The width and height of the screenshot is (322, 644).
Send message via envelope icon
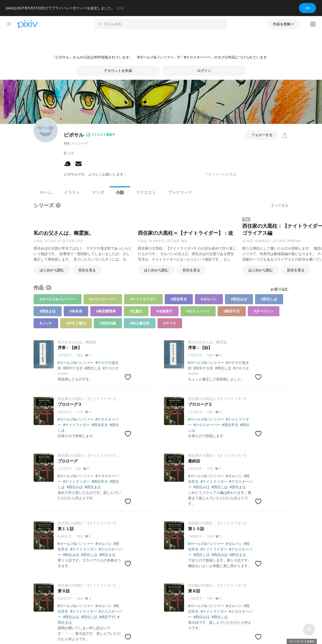[78, 164]
